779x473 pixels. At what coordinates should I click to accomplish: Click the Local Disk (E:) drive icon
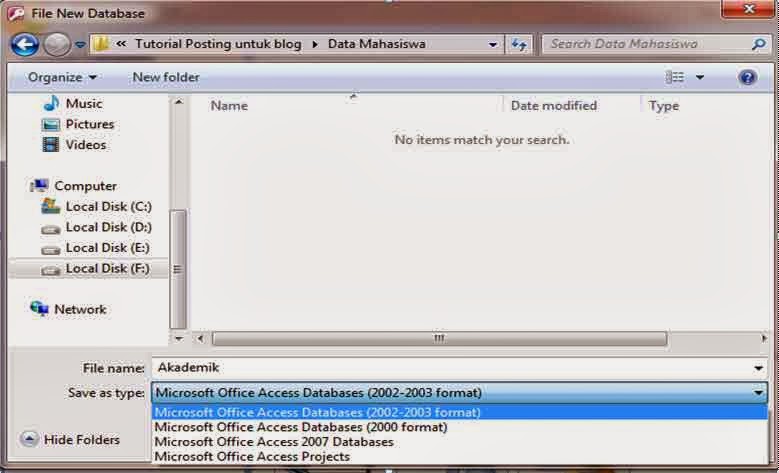point(50,250)
